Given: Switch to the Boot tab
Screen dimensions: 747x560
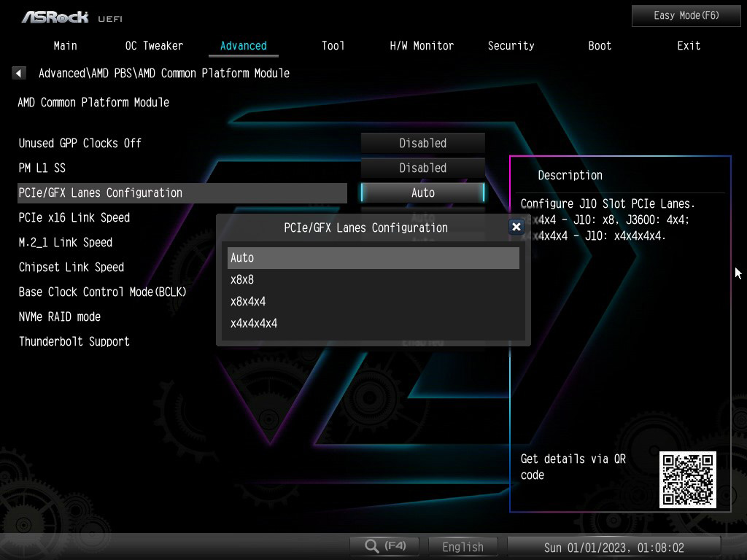Looking at the screenshot, I should (x=600, y=46).
